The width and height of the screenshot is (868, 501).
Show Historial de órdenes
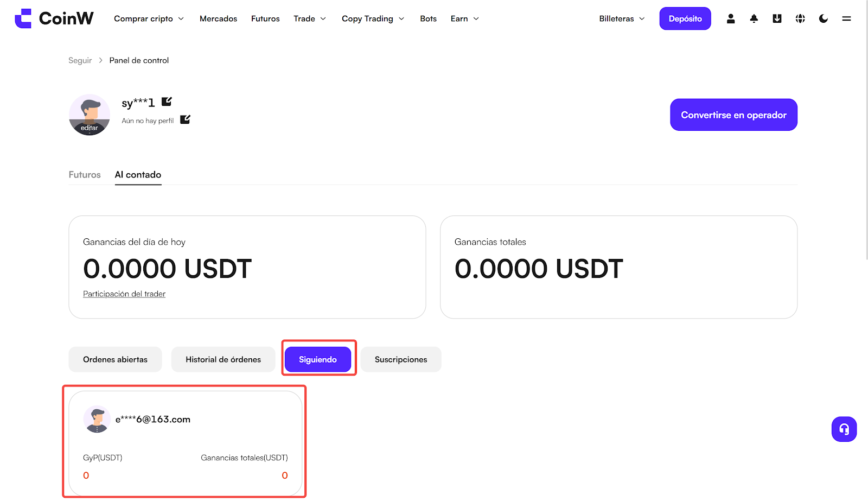point(223,359)
